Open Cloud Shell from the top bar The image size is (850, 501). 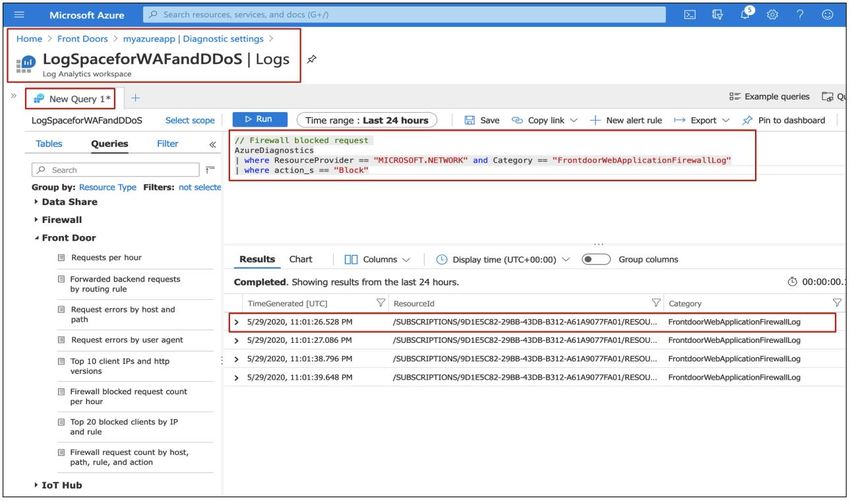click(690, 15)
